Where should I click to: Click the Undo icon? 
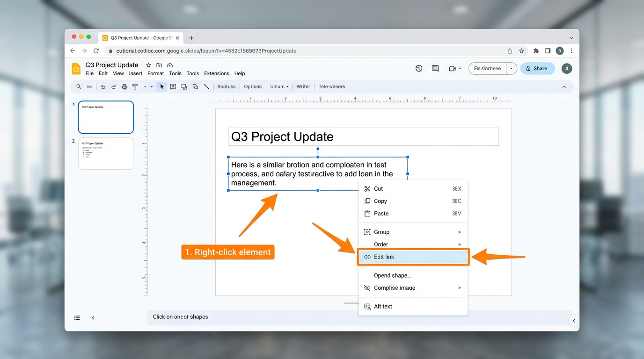coord(103,86)
